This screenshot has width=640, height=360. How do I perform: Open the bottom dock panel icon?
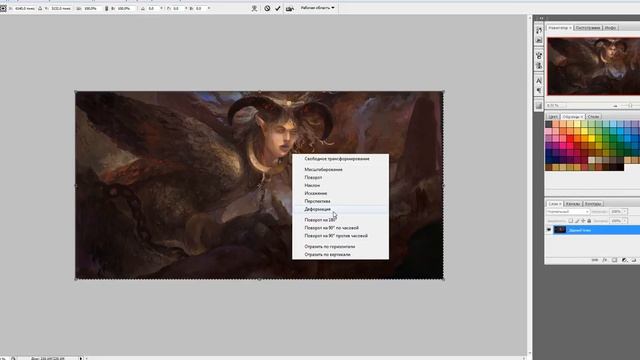pyautogui.click(x=539, y=106)
